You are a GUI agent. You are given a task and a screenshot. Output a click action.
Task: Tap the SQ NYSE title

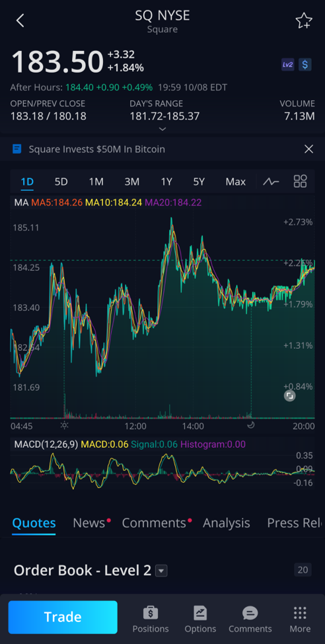click(x=162, y=16)
